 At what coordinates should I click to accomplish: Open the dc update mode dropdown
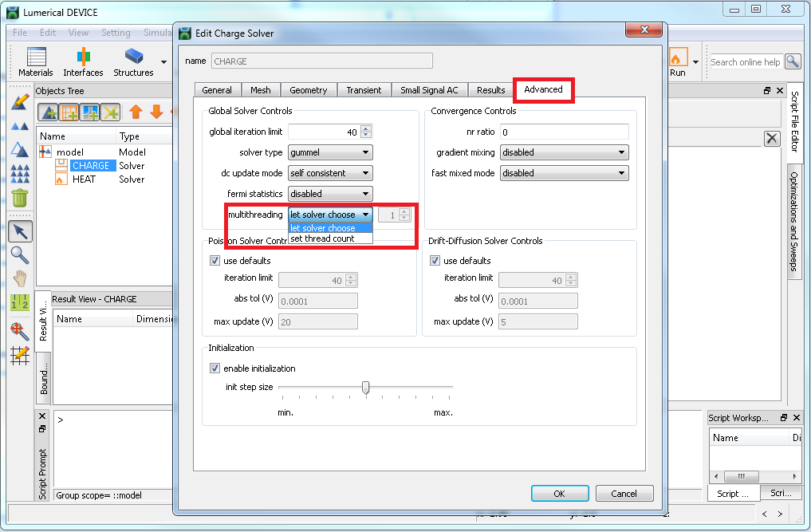(x=330, y=173)
